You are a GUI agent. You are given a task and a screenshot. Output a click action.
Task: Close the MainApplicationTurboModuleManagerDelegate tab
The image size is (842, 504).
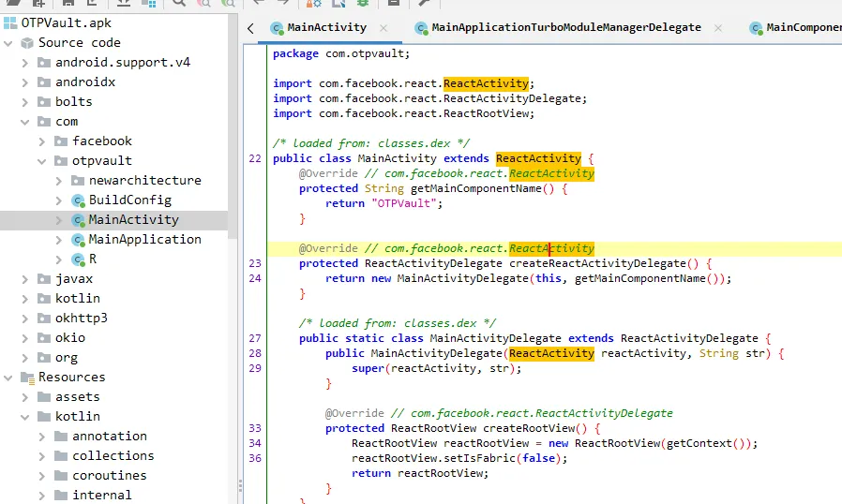(x=718, y=28)
